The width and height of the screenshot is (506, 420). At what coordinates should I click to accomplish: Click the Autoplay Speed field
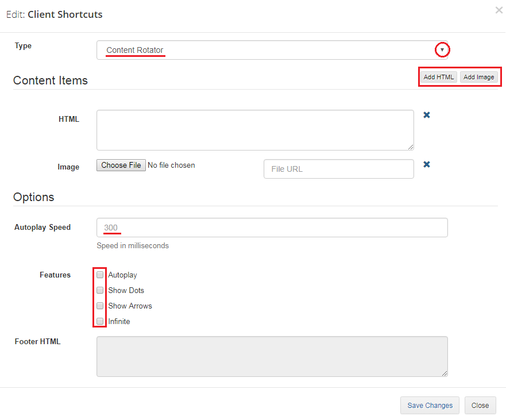272,228
